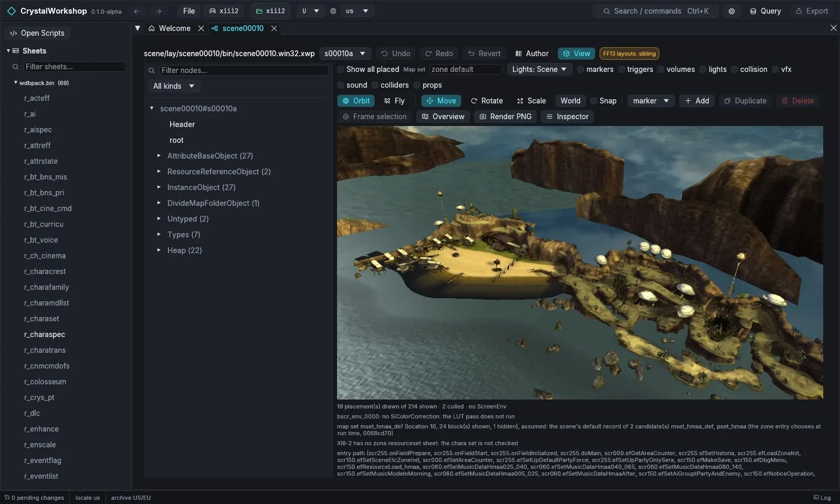Switch to the scene00010 tab

pos(238,28)
